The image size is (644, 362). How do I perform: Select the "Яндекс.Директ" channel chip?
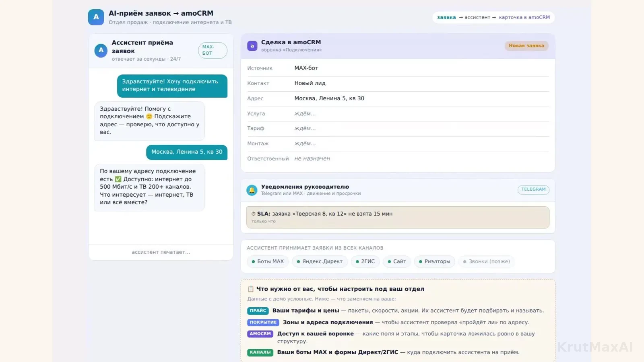pyautogui.click(x=320, y=261)
